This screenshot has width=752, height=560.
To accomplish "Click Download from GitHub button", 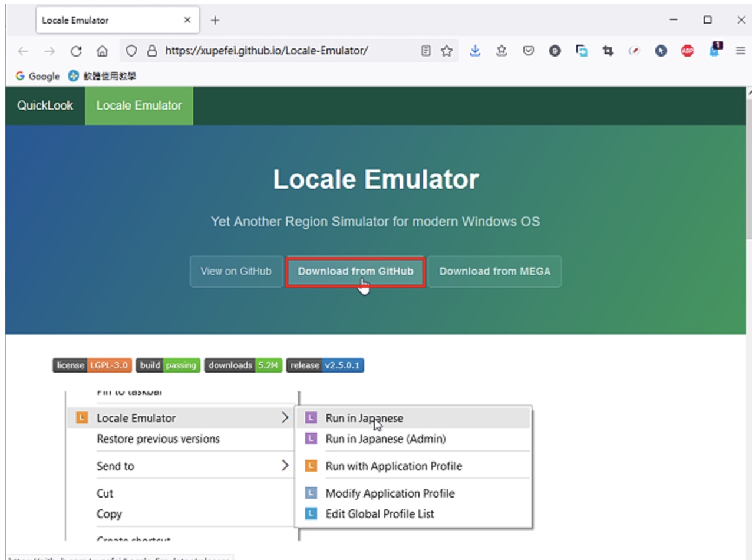I will click(355, 272).
